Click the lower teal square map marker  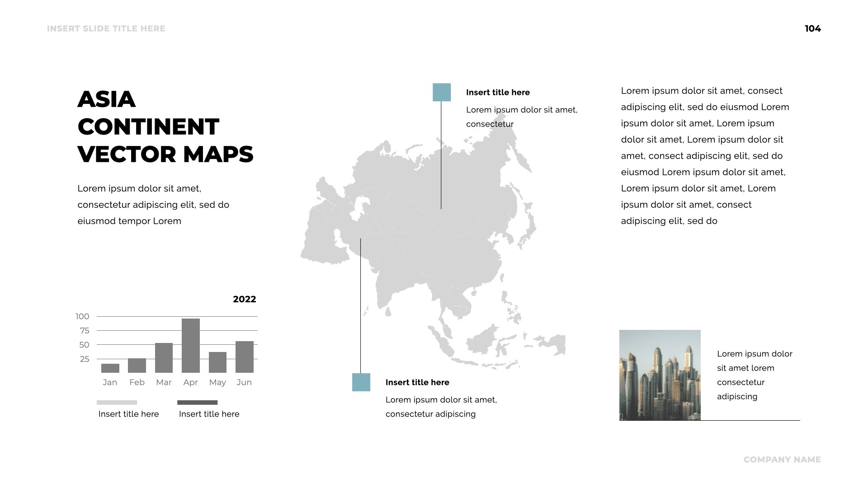pos(361,382)
